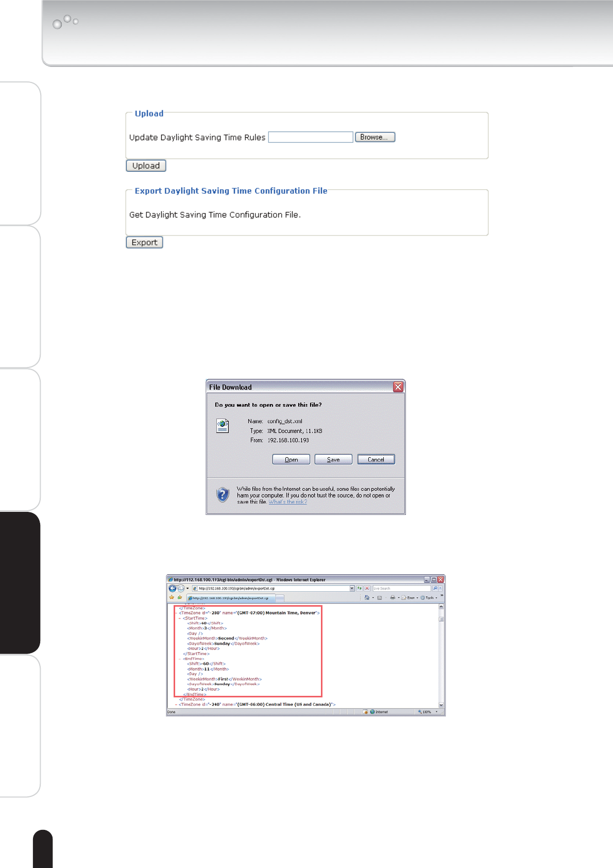Click the IE logo in window title bar
The width and height of the screenshot is (613, 868).
click(x=171, y=579)
